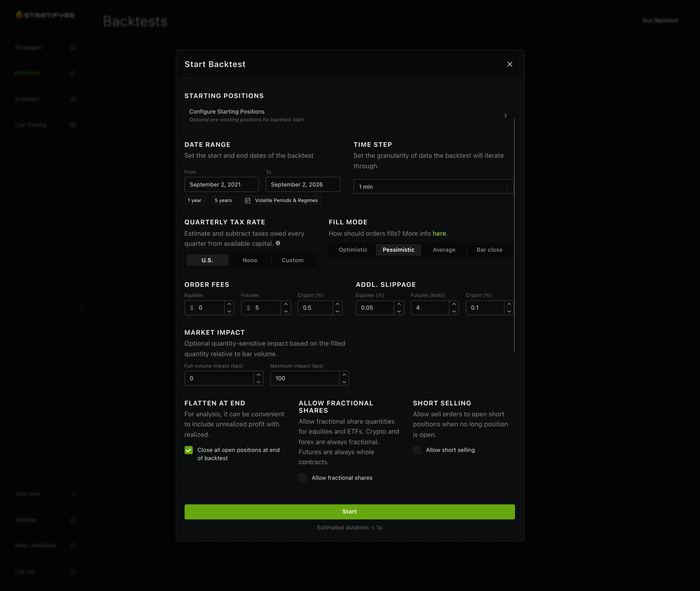Decrease Full-volume impact value

pyautogui.click(x=258, y=382)
